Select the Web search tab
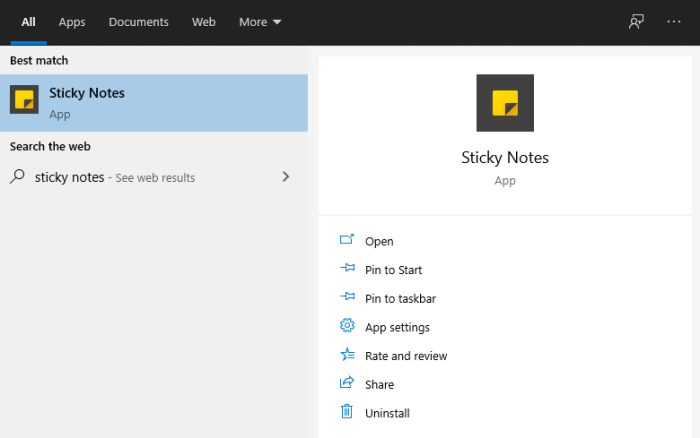This screenshot has width=700, height=438. tap(204, 22)
